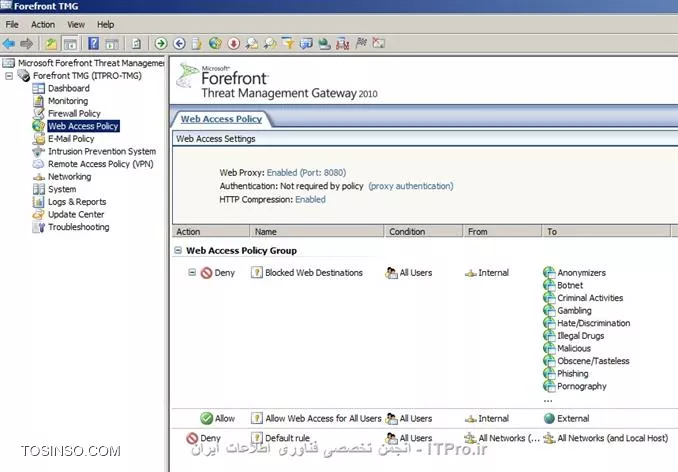Click HTTP Compression Enabled link
Image resolution: width=678 pixels, height=472 pixels.
[x=310, y=199]
